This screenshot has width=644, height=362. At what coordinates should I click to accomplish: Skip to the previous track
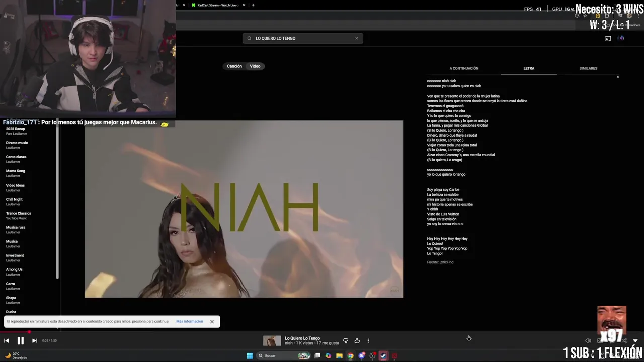pyautogui.click(x=7, y=340)
